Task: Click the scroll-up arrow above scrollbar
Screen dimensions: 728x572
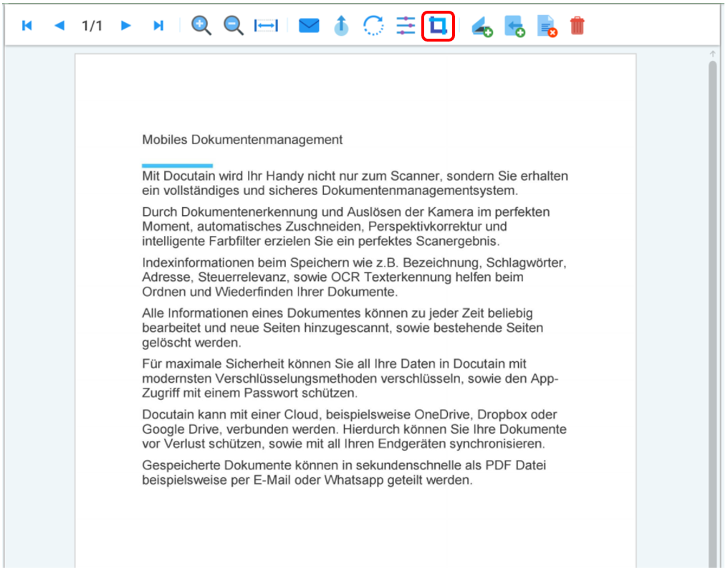Action: click(712, 54)
